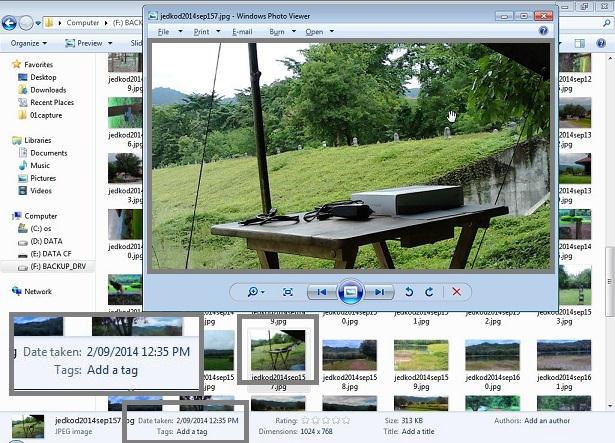Click the Preview button in Explorer toolbar
Viewport: 615px width, 443px height.
(x=84, y=43)
